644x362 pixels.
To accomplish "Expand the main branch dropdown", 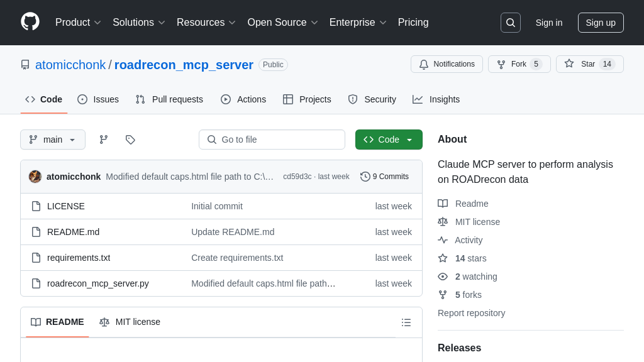I will (x=53, y=140).
